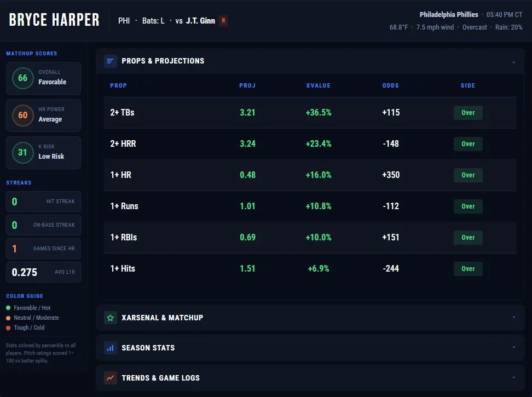This screenshot has width=532, height=397.
Task: Click the Bats: L handedness text
Action: point(153,21)
